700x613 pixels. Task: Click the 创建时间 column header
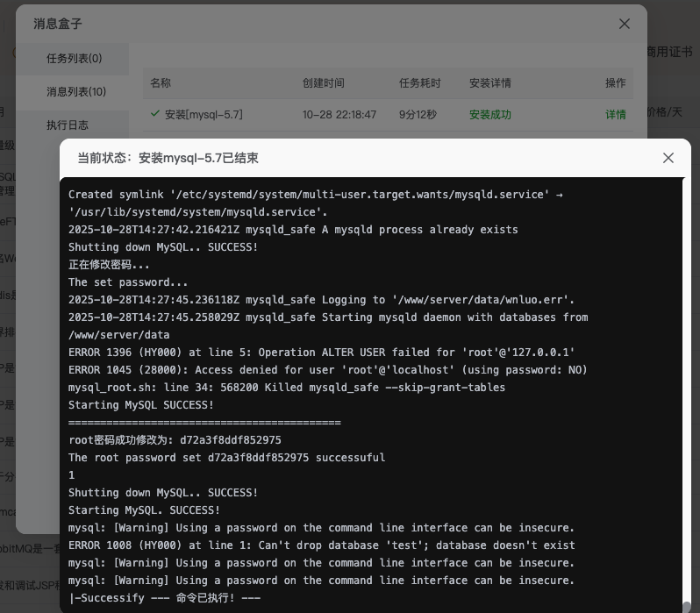point(324,83)
